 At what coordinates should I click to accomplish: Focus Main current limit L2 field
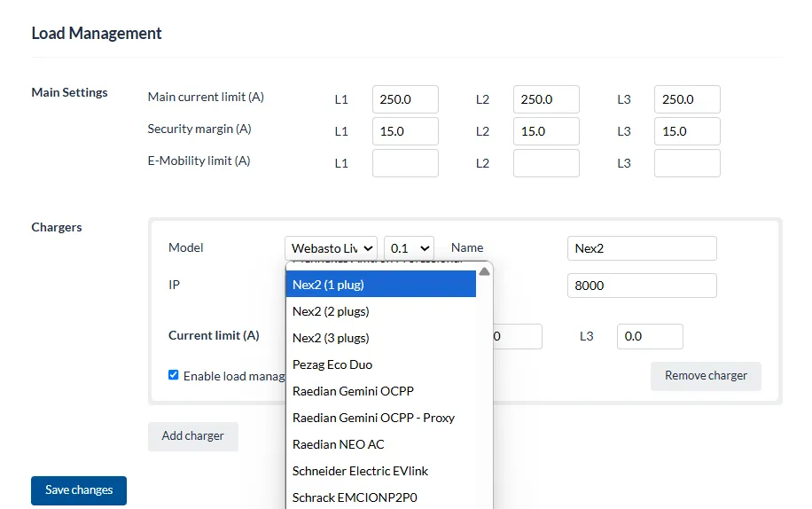coord(546,99)
